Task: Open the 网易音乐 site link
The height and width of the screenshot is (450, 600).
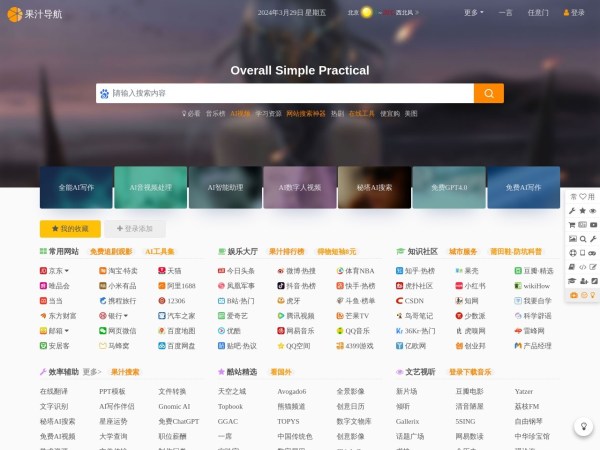Action: pos(296,331)
